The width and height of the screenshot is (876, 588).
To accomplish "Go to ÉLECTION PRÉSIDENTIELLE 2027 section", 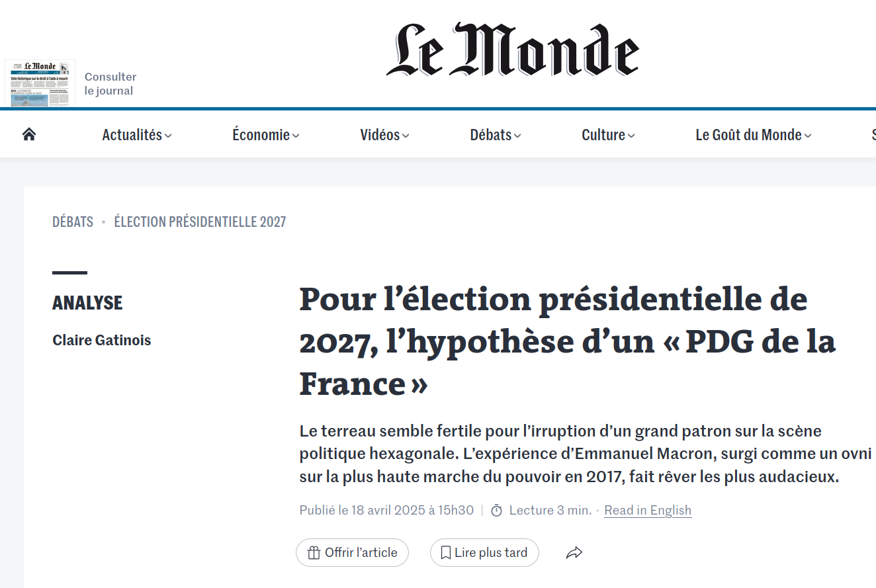I will [200, 222].
